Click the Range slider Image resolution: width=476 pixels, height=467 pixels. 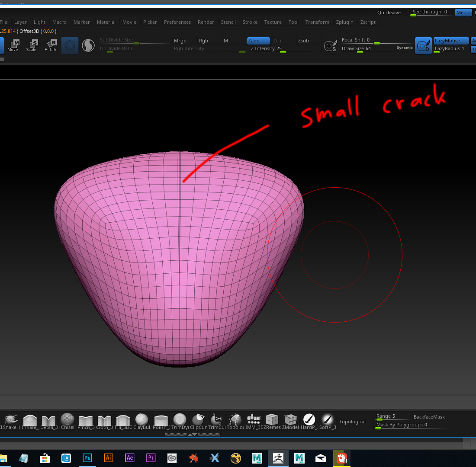click(392, 417)
